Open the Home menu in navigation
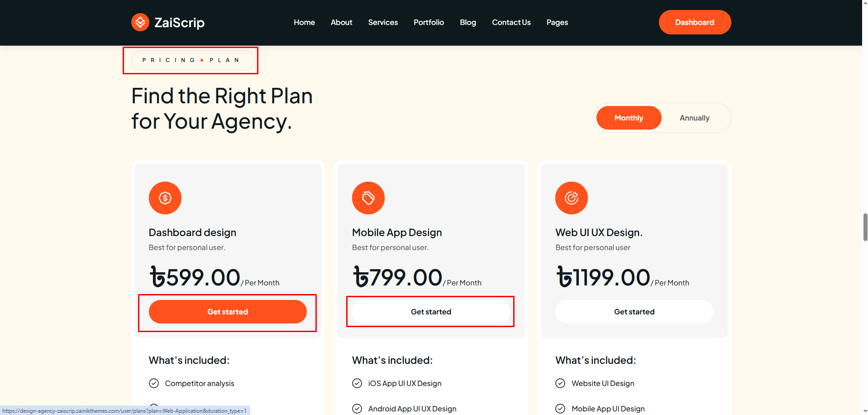This screenshot has width=868, height=415. [304, 22]
